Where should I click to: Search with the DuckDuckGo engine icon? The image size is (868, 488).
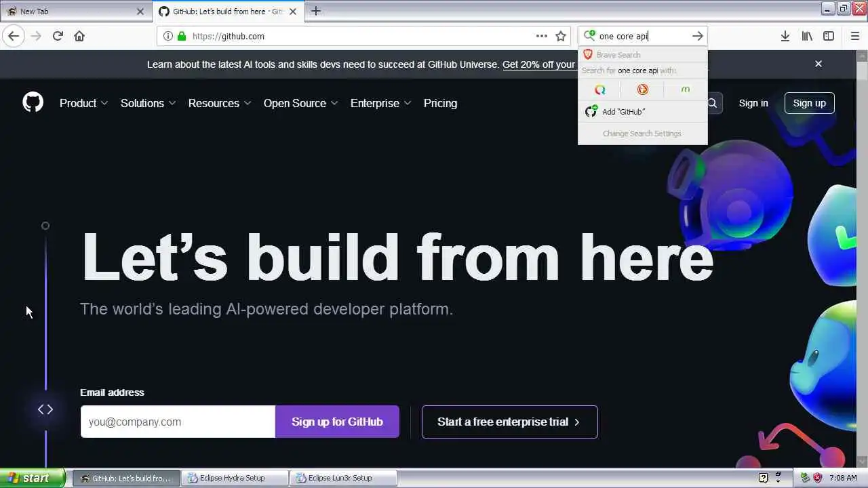[642, 89]
